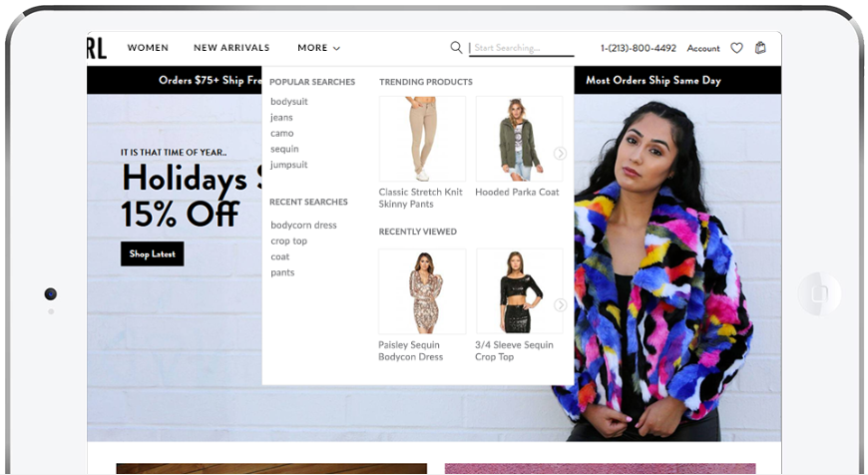Open the wishlist heart icon
868x475 pixels.
click(736, 48)
